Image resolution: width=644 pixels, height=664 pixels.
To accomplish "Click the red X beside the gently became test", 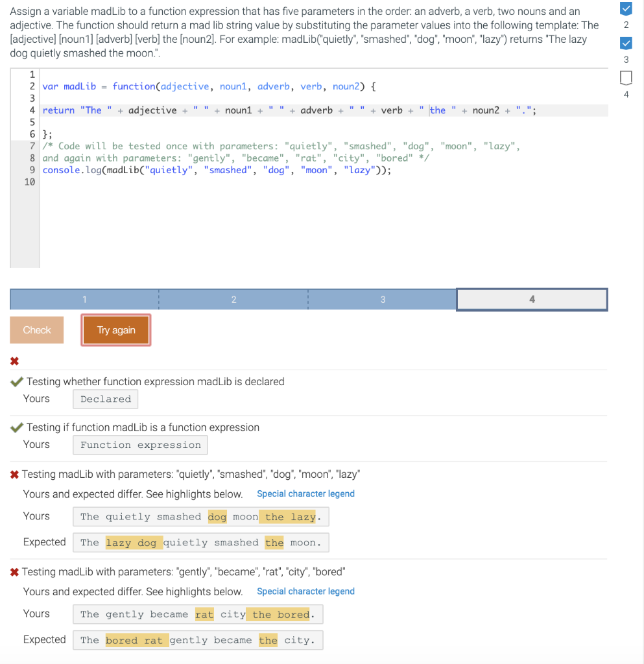I will click(16, 571).
